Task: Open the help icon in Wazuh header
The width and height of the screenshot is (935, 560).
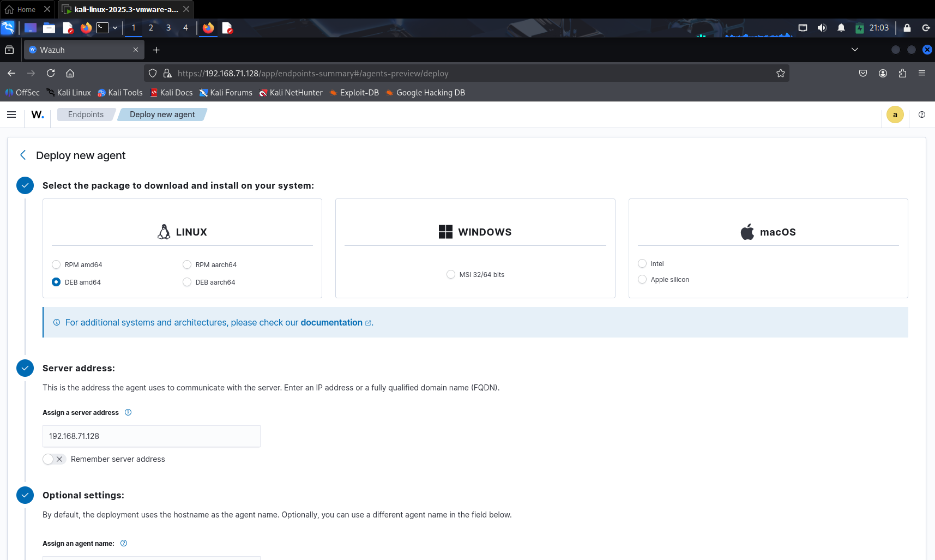Action: [921, 115]
